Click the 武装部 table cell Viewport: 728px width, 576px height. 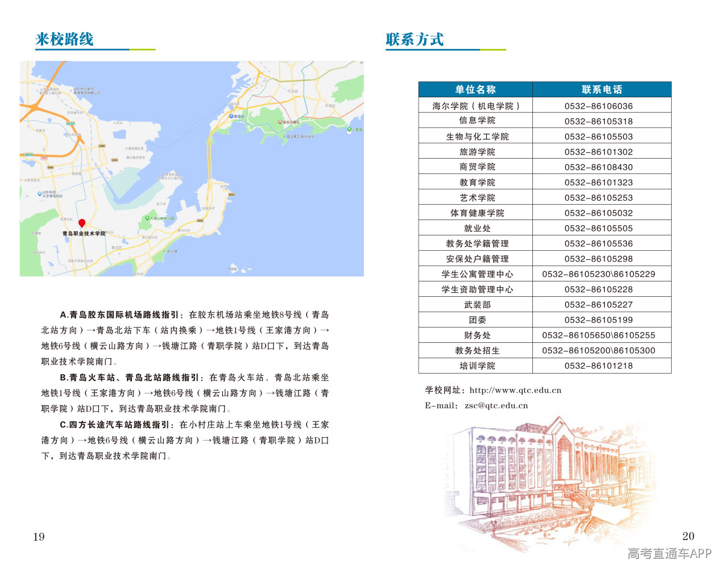tap(477, 305)
